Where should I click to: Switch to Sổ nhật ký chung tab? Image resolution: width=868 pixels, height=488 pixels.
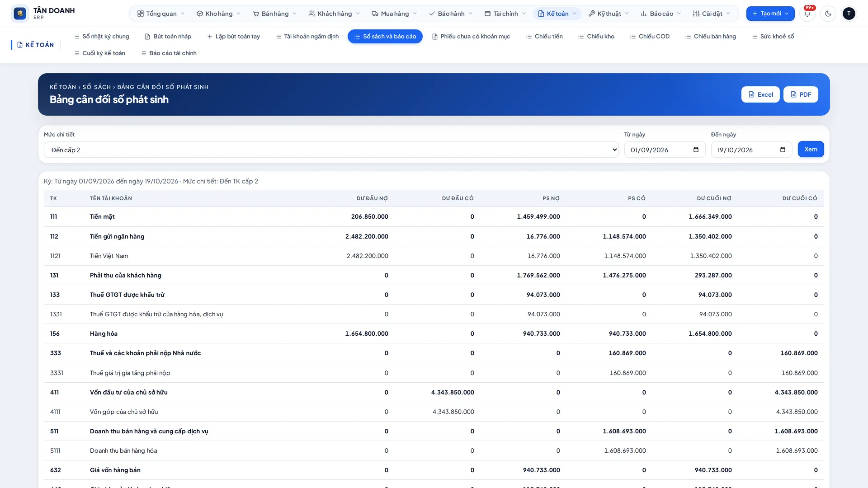(x=101, y=36)
